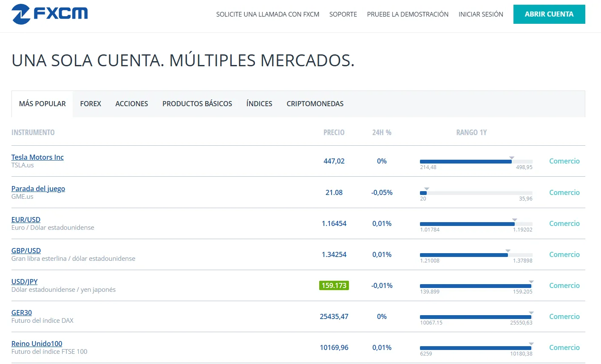601x364 pixels.
Task: Click Euro / Dólar estadounidense description
Action: point(53,228)
